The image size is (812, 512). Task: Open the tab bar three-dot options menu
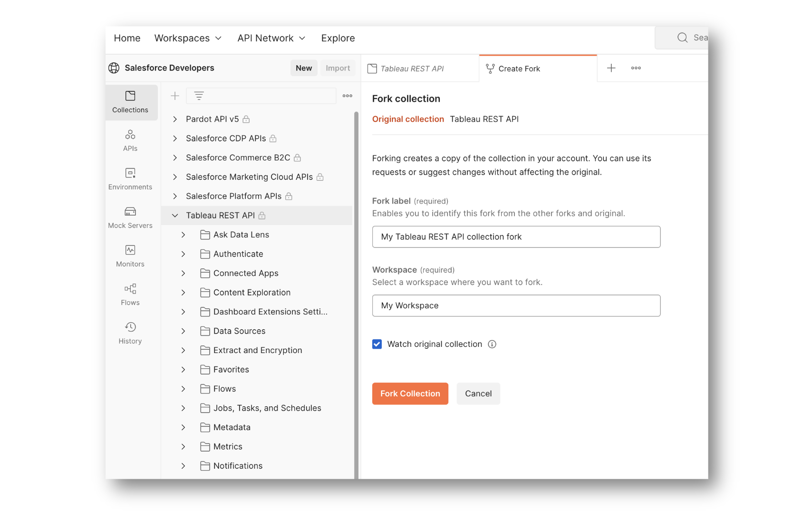[636, 68]
